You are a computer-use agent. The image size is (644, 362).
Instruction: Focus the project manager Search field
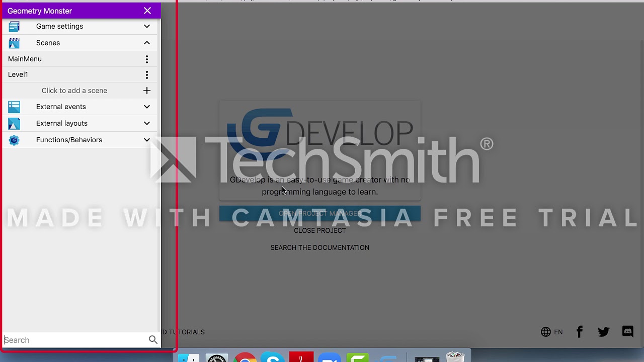click(x=75, y=340)
